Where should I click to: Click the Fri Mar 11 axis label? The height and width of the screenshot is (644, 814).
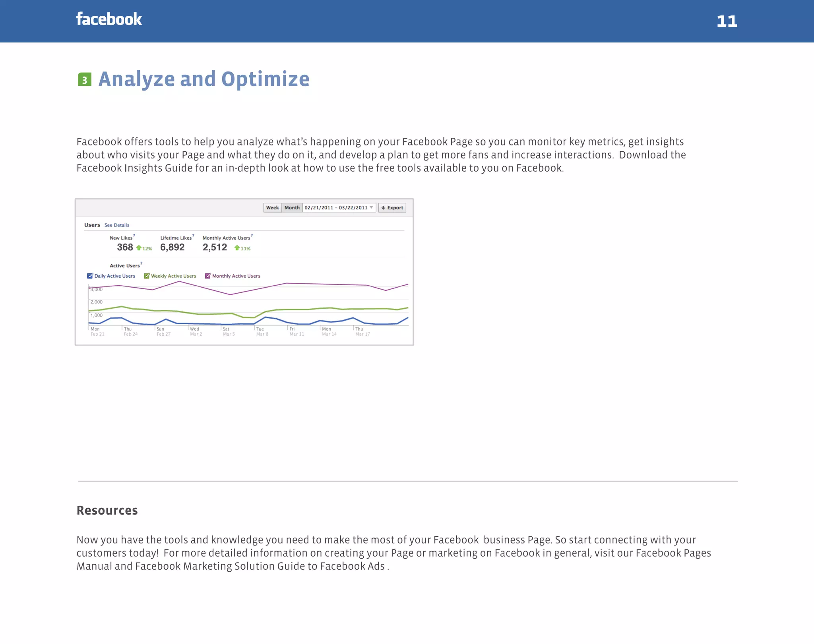click(x=297, y=332)
